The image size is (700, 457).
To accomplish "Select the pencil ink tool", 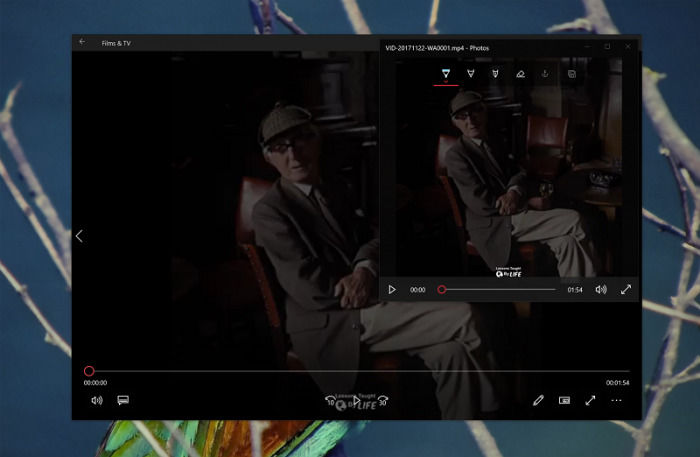I will [x=470, y=74].
